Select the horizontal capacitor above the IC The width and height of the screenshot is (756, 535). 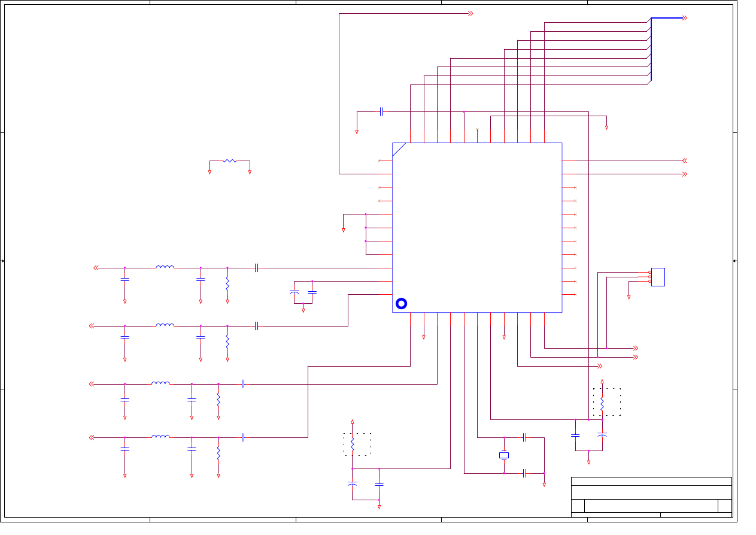pyautogui.click(x=381, y=111)
